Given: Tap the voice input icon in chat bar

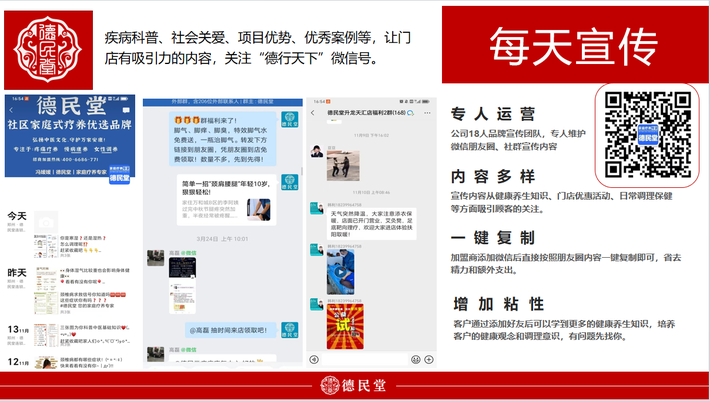Looking at the screenshot, I should click(314, 359).
